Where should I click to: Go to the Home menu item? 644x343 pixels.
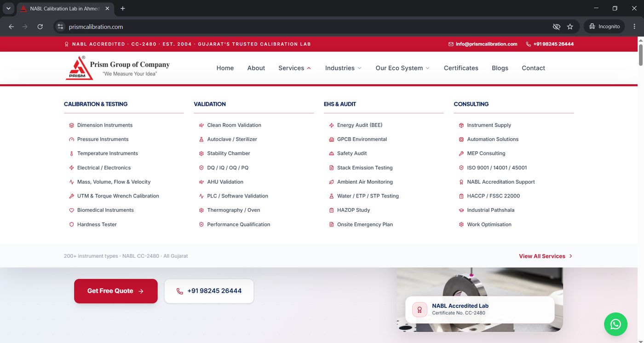[x=225, y=68]
